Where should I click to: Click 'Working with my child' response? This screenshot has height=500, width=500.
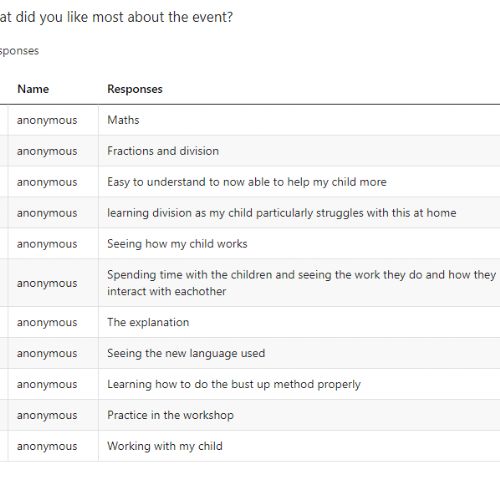[165, 446]
